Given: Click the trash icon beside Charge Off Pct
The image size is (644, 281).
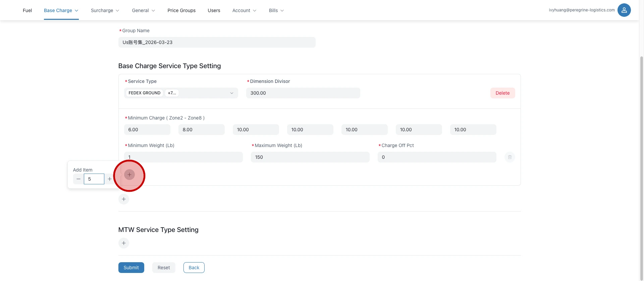Looking at the screenshot, I should pos(509,157).
